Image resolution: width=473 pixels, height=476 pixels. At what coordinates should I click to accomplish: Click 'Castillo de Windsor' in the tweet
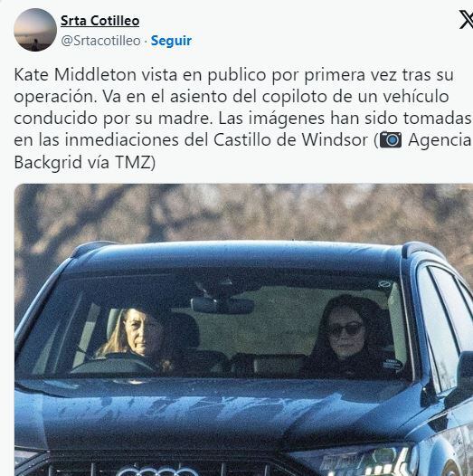click(290, 140)
